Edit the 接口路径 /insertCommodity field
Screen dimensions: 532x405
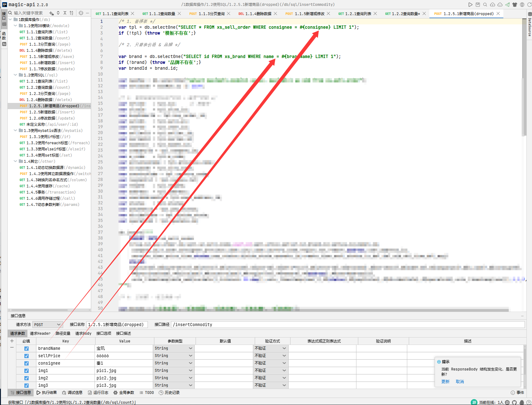(348, 325)
